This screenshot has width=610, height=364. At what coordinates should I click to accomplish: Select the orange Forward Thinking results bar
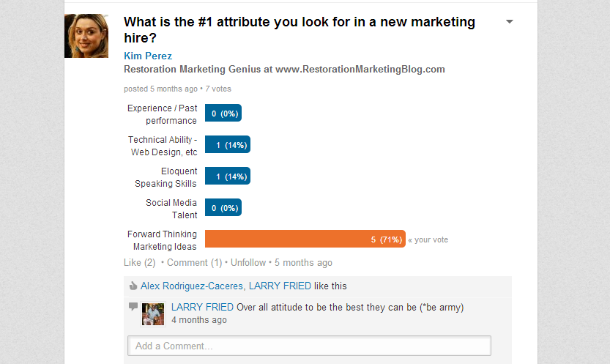click(305, 239)
